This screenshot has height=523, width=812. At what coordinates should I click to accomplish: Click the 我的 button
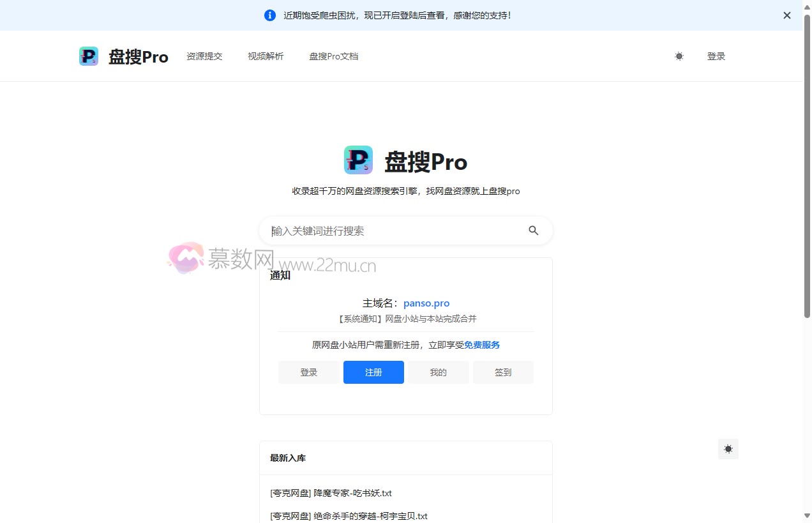(x=438, y=372)
